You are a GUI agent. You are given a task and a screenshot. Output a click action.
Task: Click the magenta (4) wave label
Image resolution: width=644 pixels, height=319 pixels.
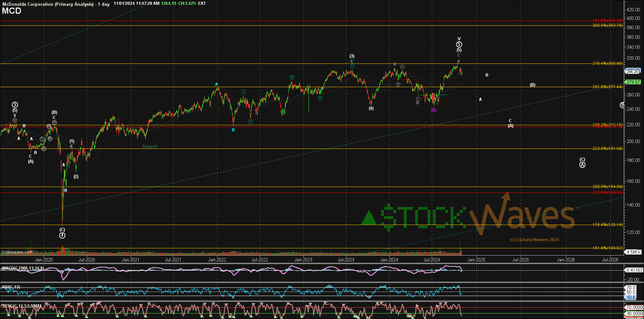434,110
